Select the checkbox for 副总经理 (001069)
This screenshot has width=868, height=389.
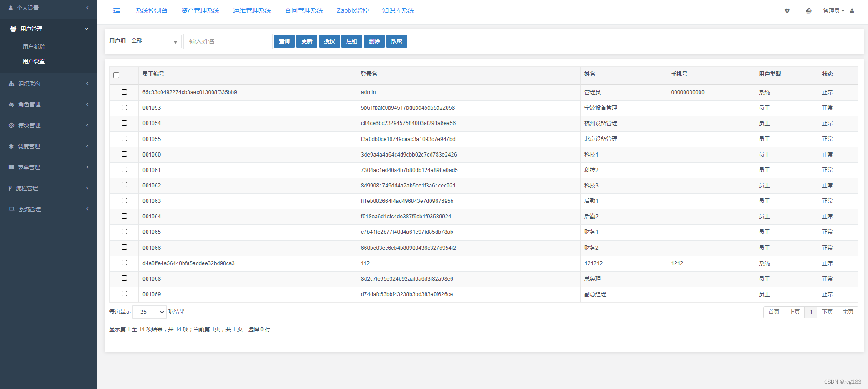124,293
